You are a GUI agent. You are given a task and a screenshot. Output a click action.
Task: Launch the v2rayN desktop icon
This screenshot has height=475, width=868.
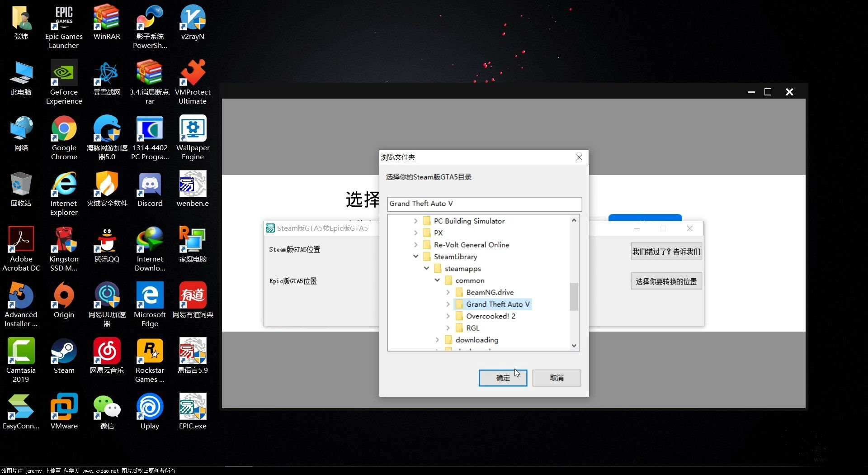(193, 23)
